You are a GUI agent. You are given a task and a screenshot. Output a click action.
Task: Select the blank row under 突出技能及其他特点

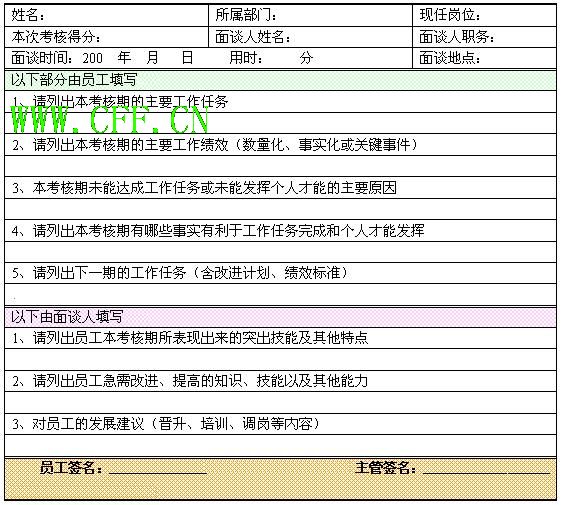280,360
